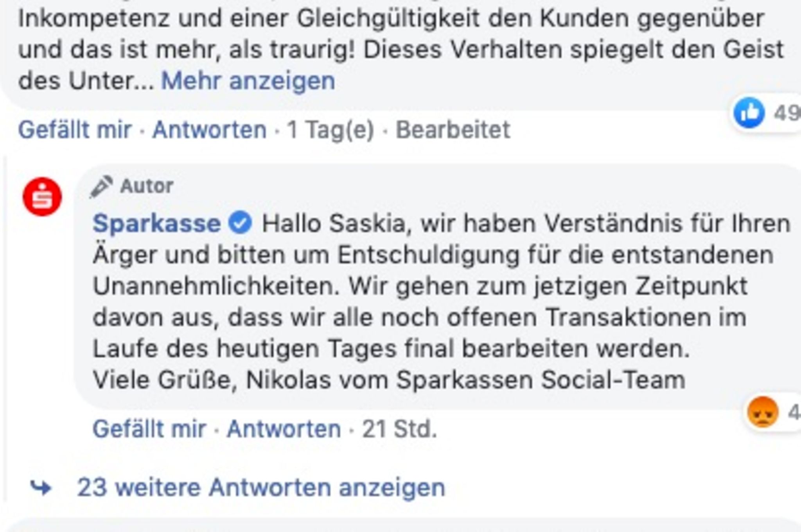Click the blue thumbs-up reaction icon

[x=749, y=113]
